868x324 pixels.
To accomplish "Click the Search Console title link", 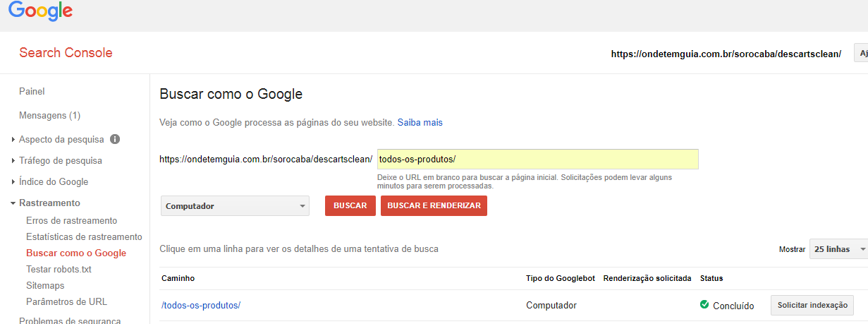I will click(x=66, y=52).
